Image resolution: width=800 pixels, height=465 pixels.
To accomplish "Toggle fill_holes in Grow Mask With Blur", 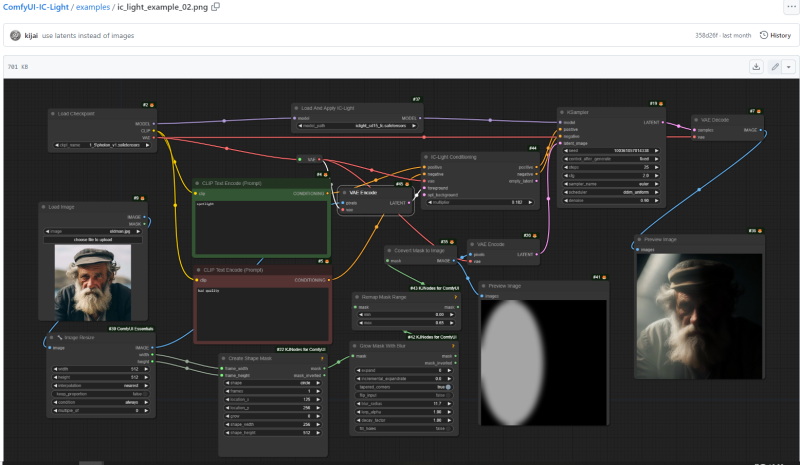I will [x=404, y=428].
